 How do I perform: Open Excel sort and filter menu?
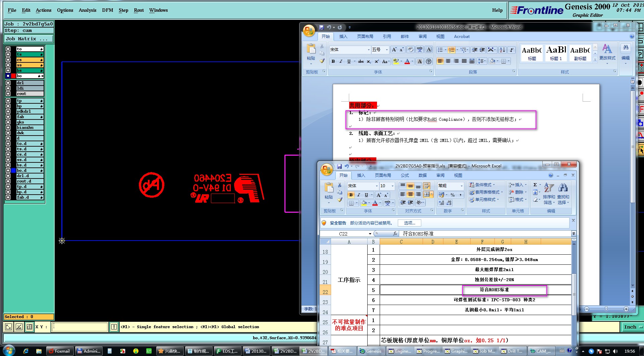coord(549,194)
